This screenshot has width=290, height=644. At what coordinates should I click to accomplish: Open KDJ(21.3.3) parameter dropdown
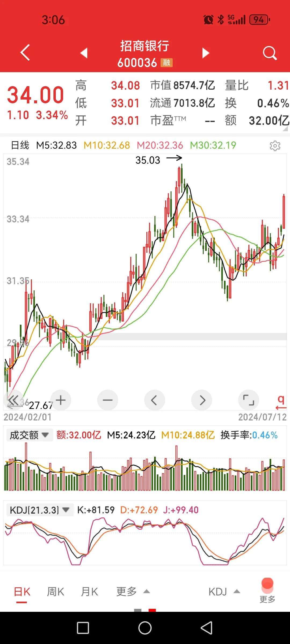tap(40, 510)
